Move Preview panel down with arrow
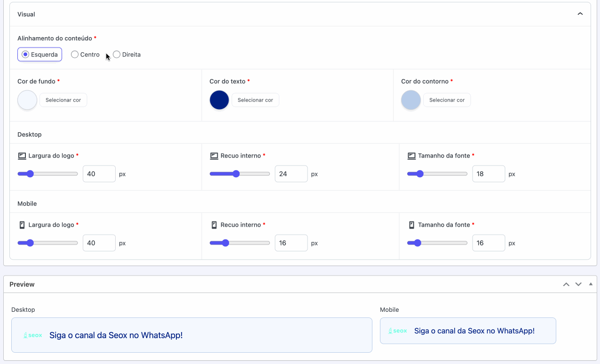The image size is (600, 364). (578, 285)
